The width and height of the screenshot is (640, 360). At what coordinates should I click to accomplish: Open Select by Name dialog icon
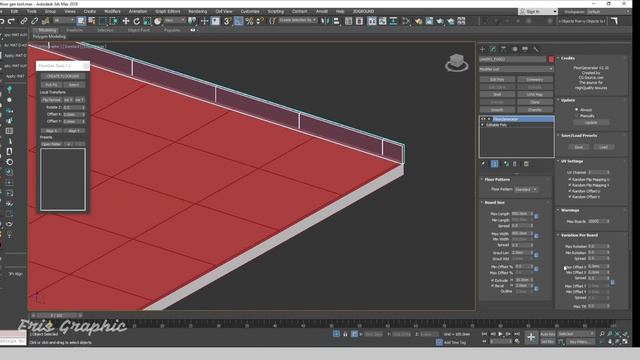coord(92,21)
